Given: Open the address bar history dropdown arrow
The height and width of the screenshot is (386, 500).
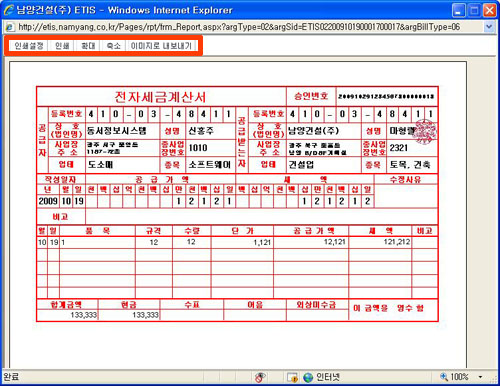Looking at the screenshot, I should [489, 27].
